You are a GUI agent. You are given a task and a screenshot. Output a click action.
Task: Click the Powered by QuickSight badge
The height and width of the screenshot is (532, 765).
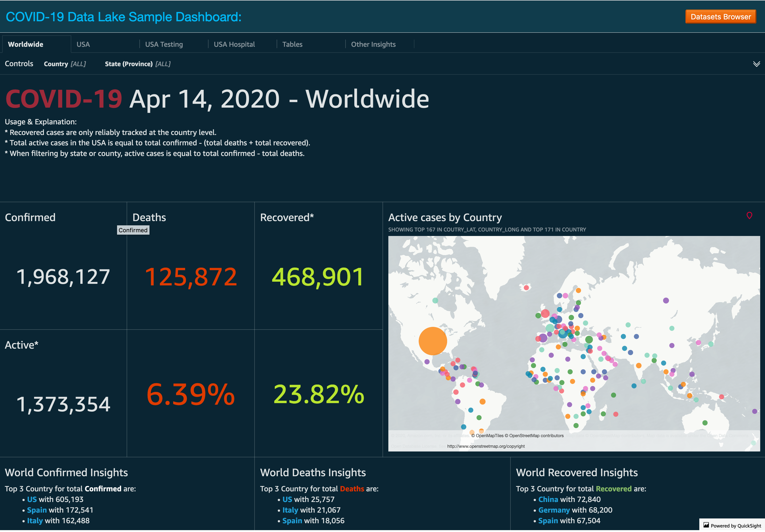click(732, 525)
